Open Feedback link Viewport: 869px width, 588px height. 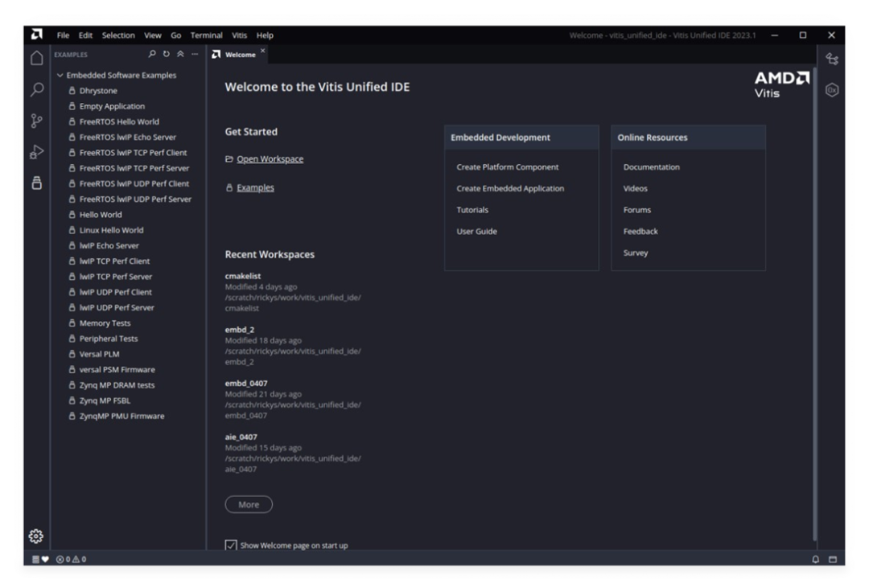640,231
